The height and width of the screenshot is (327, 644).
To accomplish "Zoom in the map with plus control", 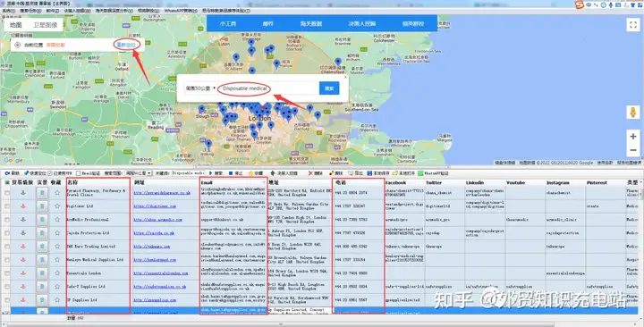I will pyautogui.click(x=633, y=136).
